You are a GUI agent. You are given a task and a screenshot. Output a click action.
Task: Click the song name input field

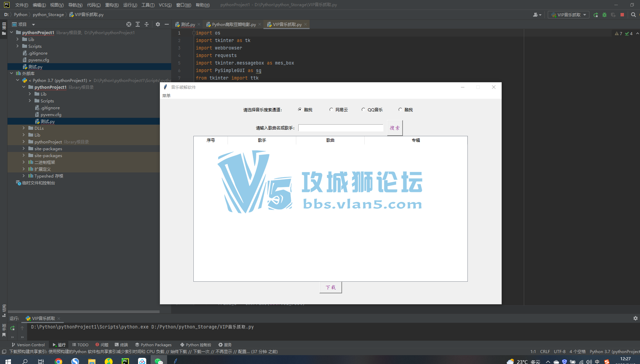tap(341, 127)
